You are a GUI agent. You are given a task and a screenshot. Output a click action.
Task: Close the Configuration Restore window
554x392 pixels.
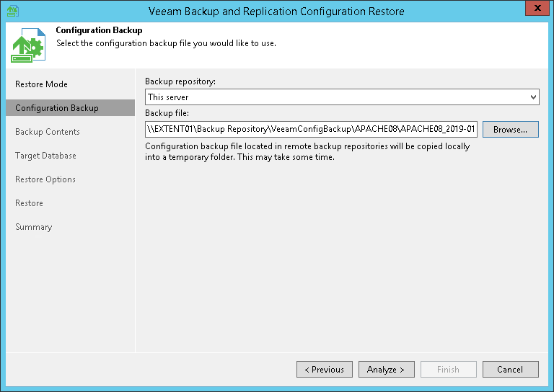click(533, 10)
